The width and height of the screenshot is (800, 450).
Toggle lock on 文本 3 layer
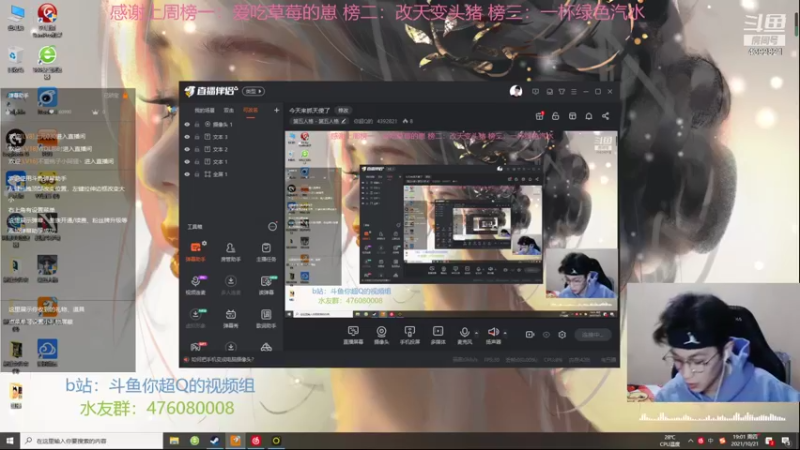click(x=197, y=137)
